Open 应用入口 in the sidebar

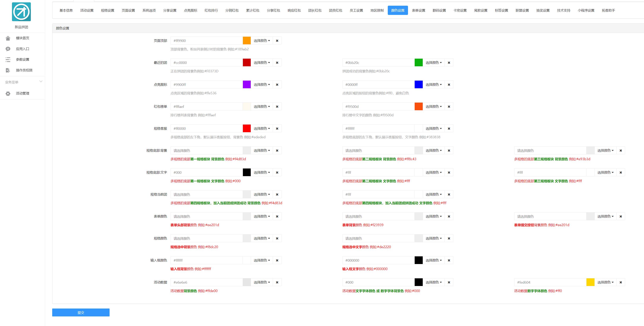pos(23,49)
